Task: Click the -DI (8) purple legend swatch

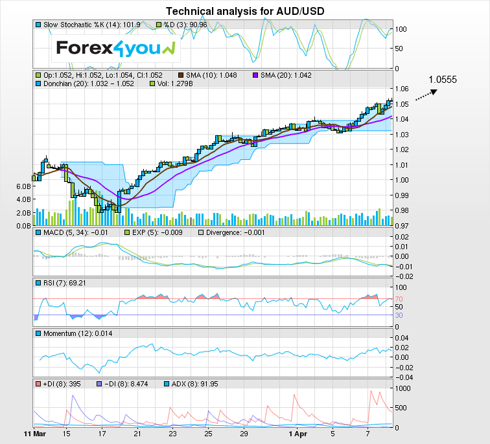Action: 99,384
